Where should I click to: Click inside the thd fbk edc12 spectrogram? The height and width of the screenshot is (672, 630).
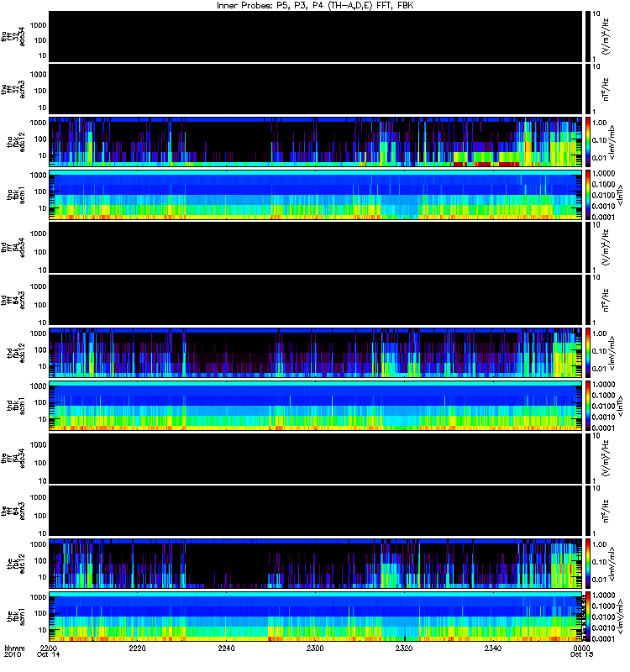316,353
